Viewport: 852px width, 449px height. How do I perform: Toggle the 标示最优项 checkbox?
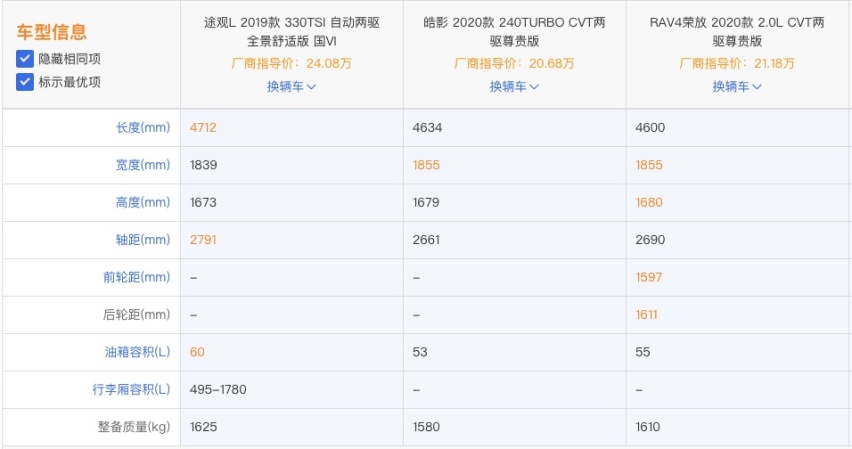(25, 82)
